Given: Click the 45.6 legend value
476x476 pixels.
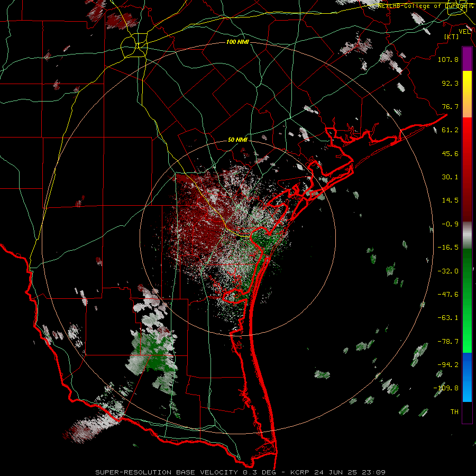Looking at the screenshot, I should (x=450, y=153).
